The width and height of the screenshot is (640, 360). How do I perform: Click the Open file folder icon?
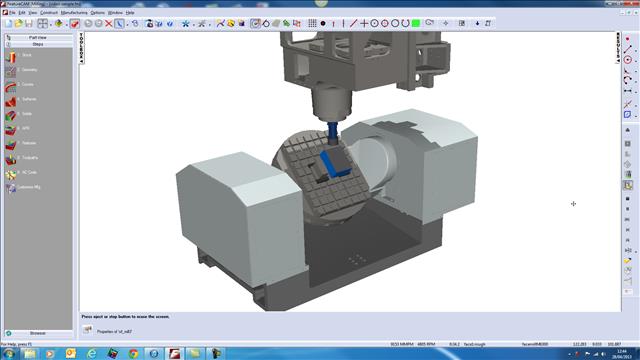[x=18, y=24]
